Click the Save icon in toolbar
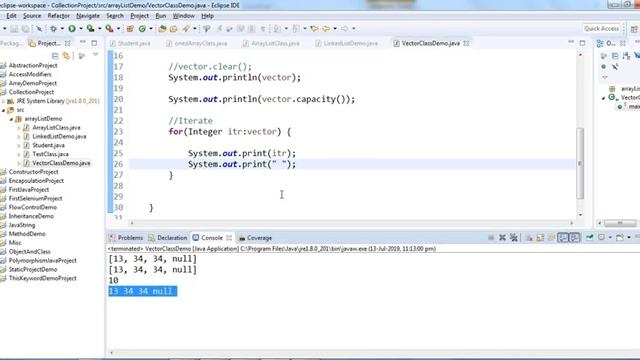Image resolution: width=640 pixels, height=360 pixels. (14, 29)
